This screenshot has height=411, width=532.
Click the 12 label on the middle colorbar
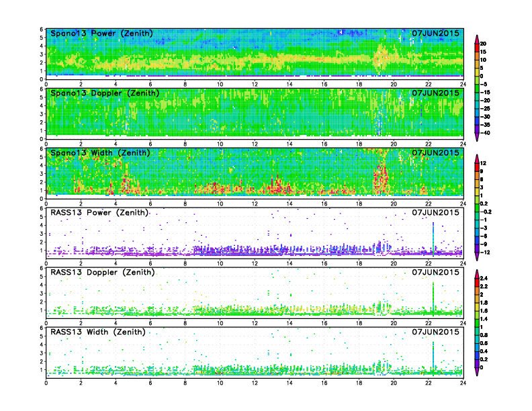483,163
